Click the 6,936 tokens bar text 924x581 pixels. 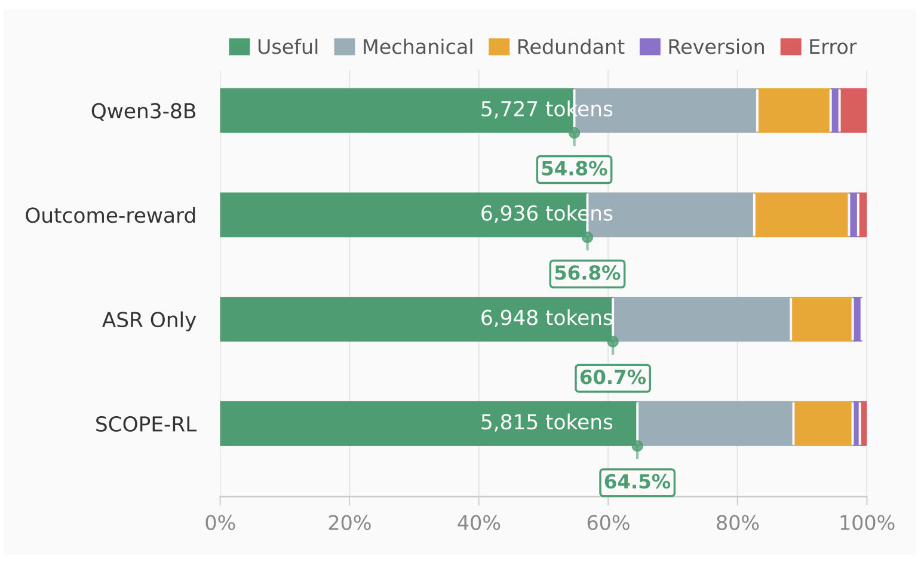pos(547,214)
